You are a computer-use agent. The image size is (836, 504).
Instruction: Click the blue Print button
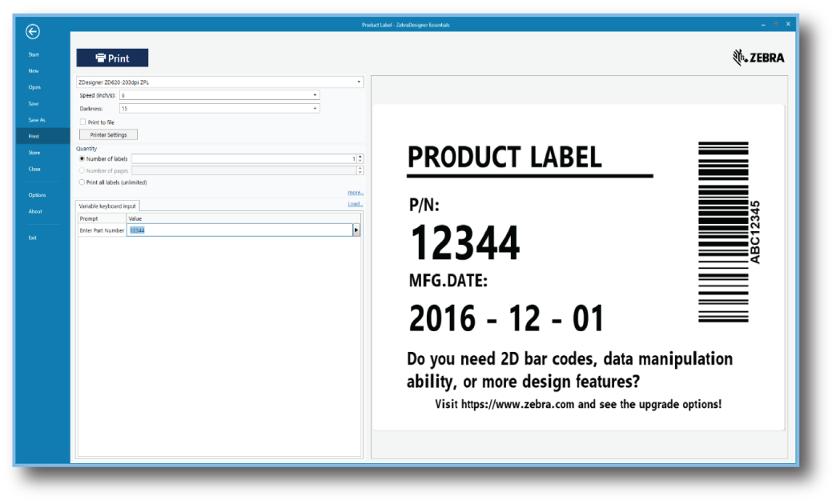pyautogui.click(x=112, y=58)
